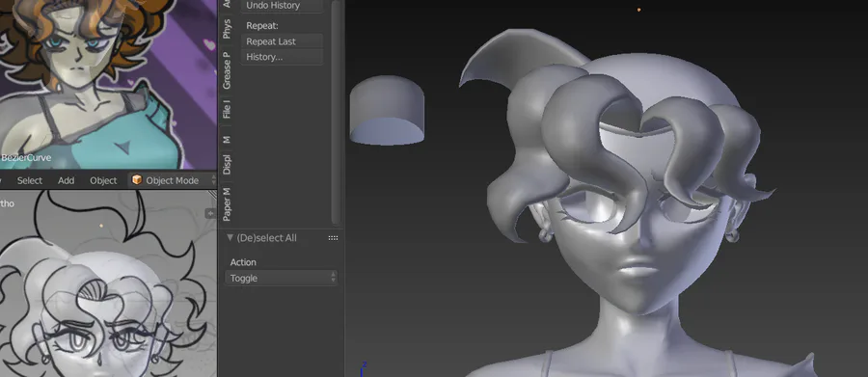Image resolution: width=868 pixels, height=377 pixels.
Task: Click the striped corner split widget of the lower viewport
Action: pos(214,194)
